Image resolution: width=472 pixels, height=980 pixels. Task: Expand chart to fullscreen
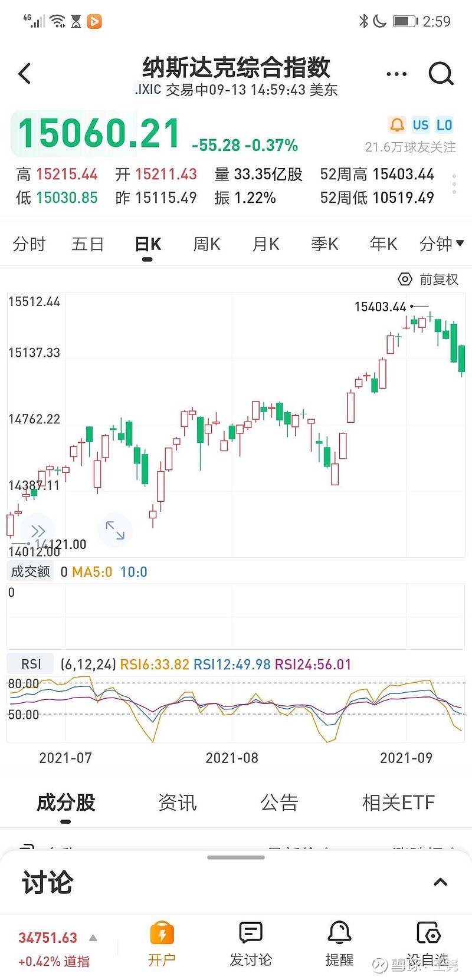[x=115, y=530]
